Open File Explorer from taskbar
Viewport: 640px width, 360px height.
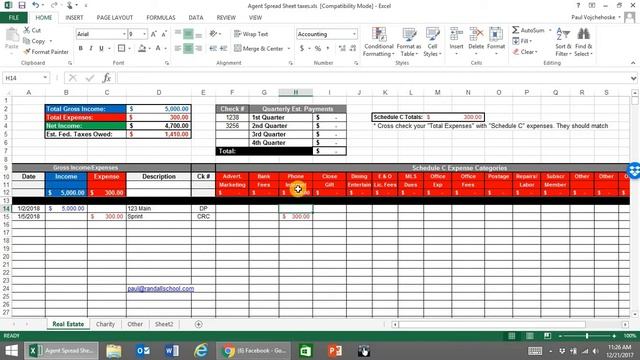click(x=114, y=351)
